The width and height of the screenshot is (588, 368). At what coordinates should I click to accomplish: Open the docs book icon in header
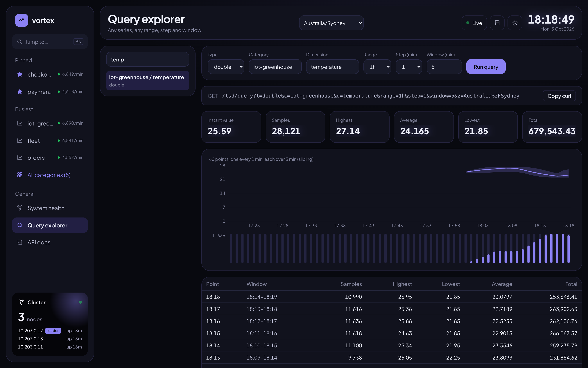[497, 23]
